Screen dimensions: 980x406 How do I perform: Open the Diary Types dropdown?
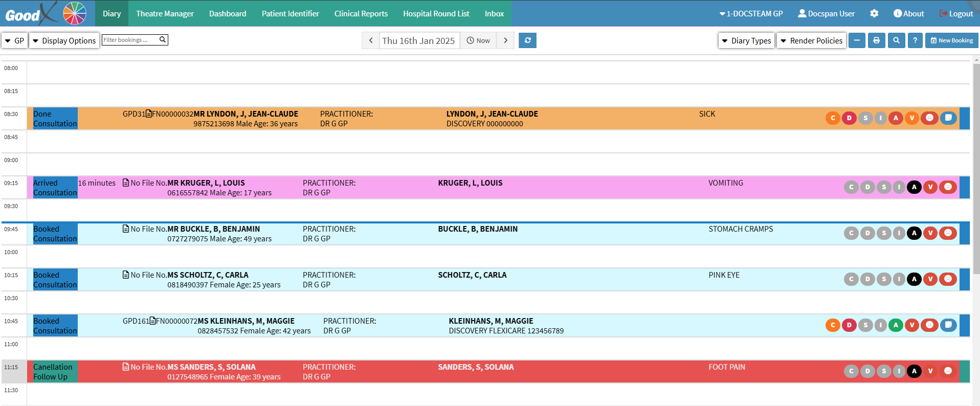pos(746,41)
